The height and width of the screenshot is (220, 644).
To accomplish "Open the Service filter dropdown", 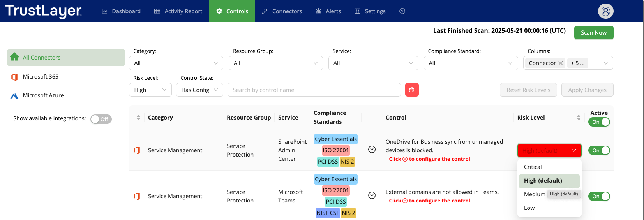I will (373, 63).
